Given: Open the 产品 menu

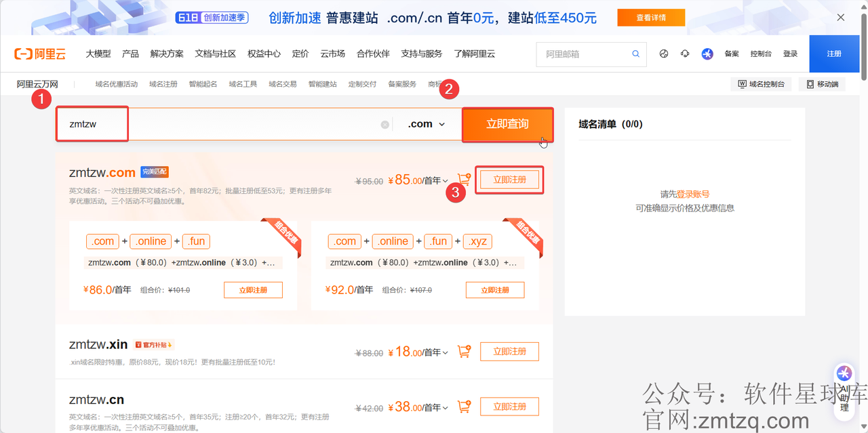Looking at the screenshot, I should click(130, 54).
